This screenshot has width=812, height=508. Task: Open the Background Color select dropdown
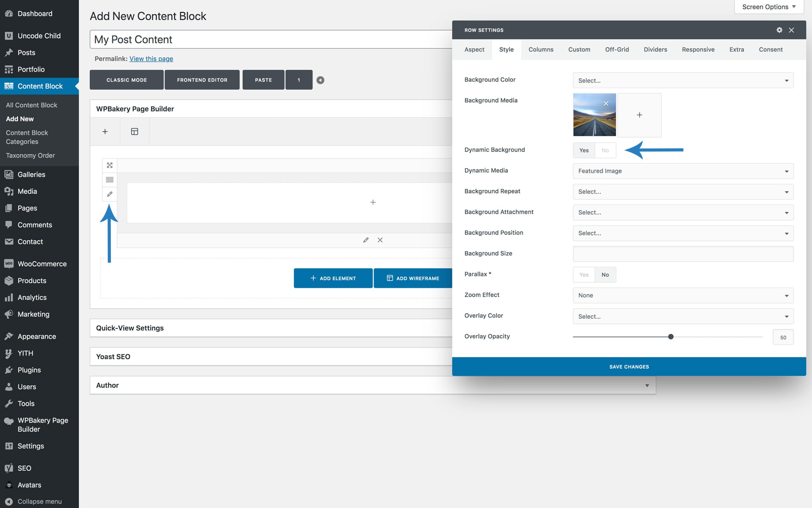point(683,80)
